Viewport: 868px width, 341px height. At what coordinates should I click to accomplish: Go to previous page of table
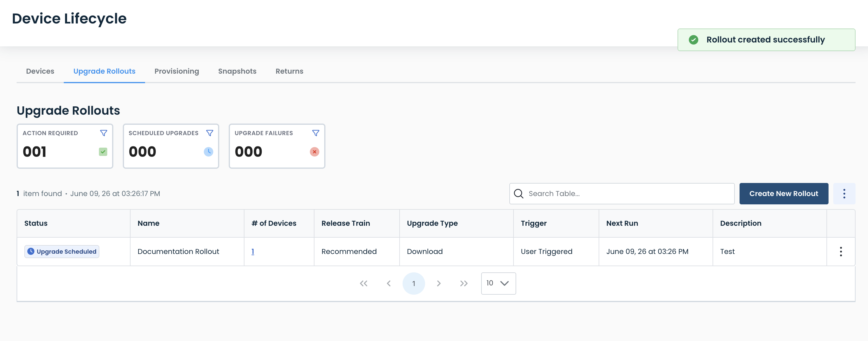tap(389, 283)
